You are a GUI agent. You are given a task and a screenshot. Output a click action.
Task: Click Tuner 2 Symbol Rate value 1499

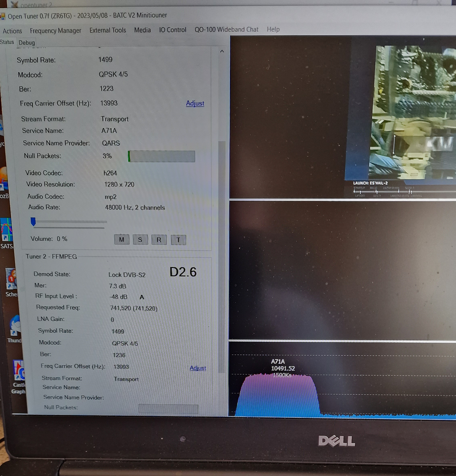pyautogui.click(x=118, y=332)
